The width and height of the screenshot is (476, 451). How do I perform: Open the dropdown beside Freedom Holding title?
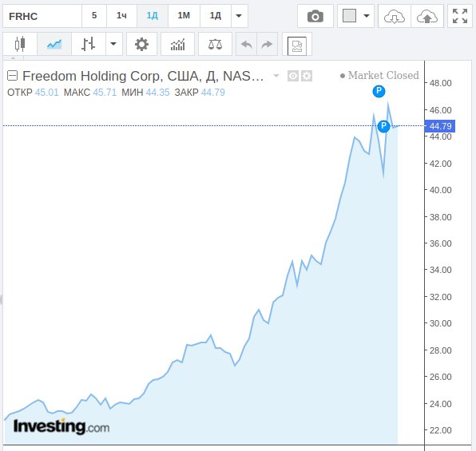coord(276,76)
